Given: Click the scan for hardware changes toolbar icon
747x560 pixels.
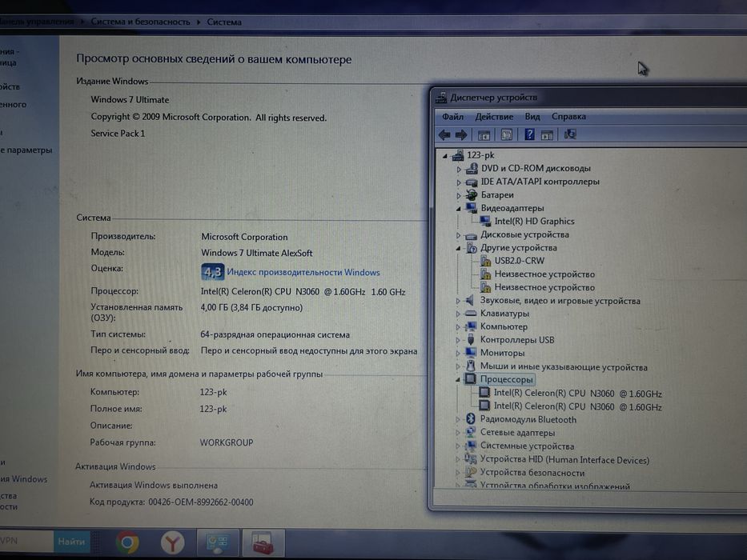Looking at the screenshot, I should [570, 134].
